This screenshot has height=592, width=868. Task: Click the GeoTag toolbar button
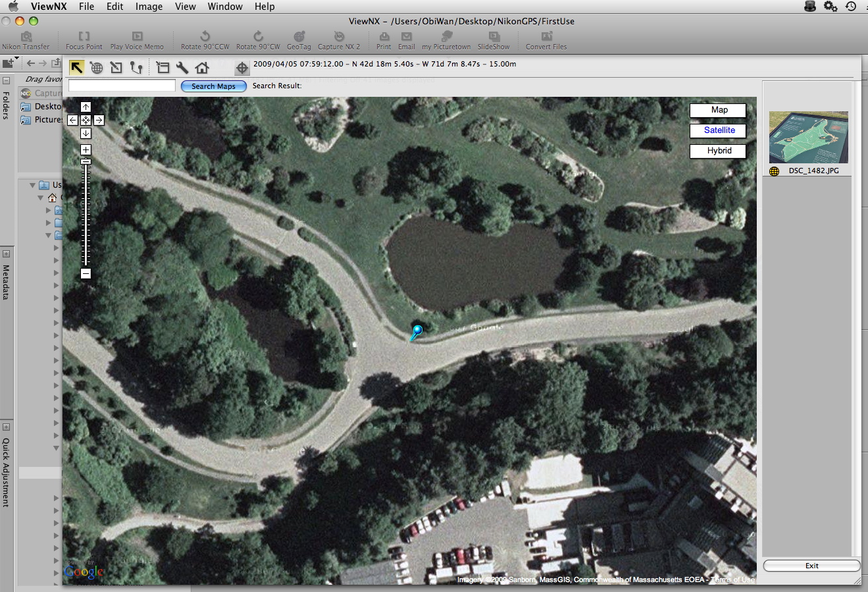pyautogui.click(x=299, y=41)
